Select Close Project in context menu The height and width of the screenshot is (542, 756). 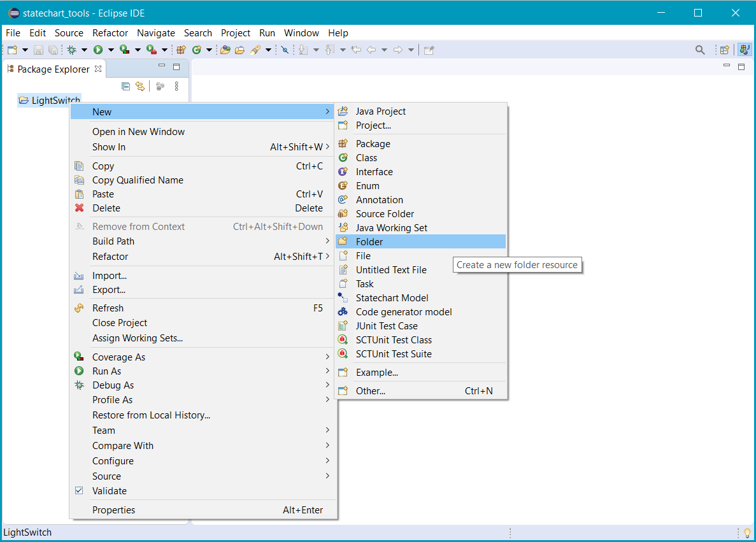click(203, 323)
